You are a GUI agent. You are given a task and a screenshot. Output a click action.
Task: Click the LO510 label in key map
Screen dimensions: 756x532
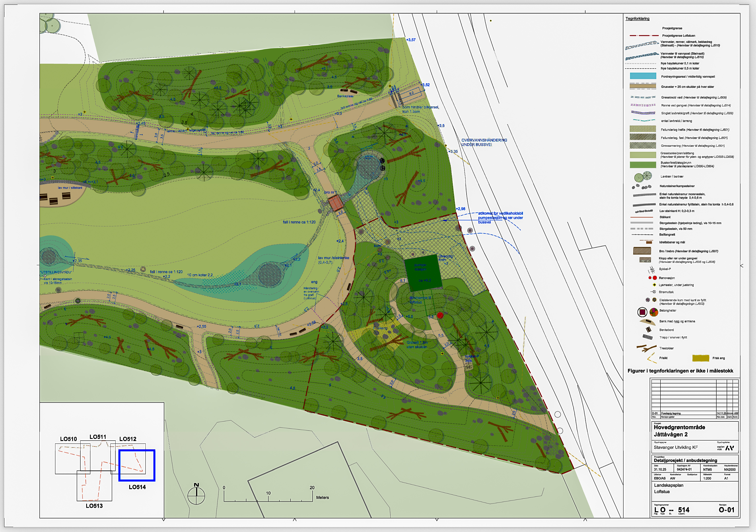click(x=68, y=439)
